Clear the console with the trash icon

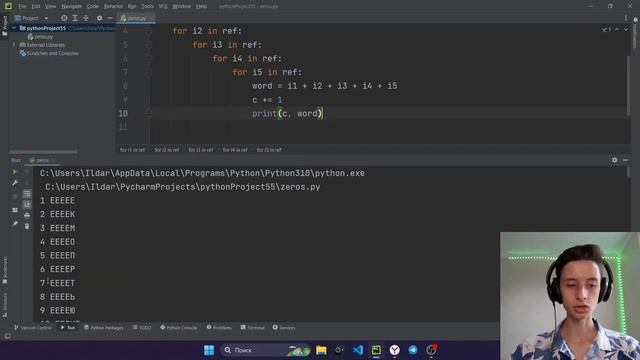27,226
